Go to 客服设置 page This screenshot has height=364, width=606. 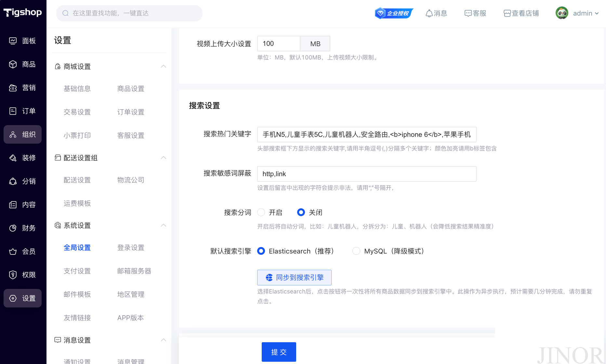point(131,135)
